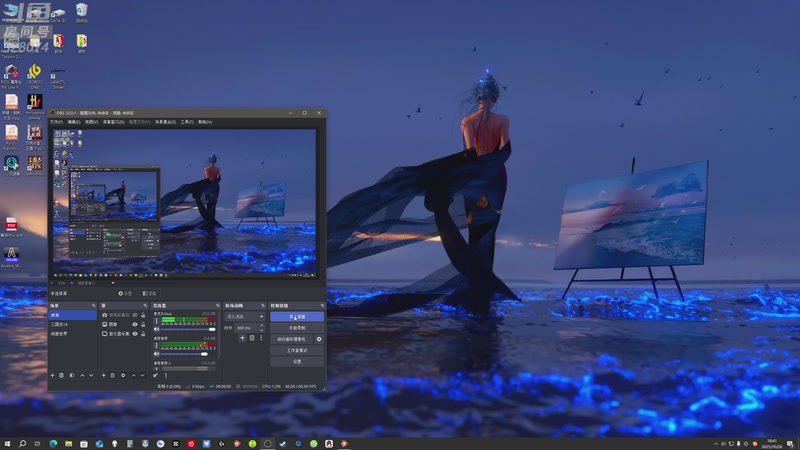Click the blue streaming button in Controls
Viewport: 800px width, 450px height.
click(297, 317)
